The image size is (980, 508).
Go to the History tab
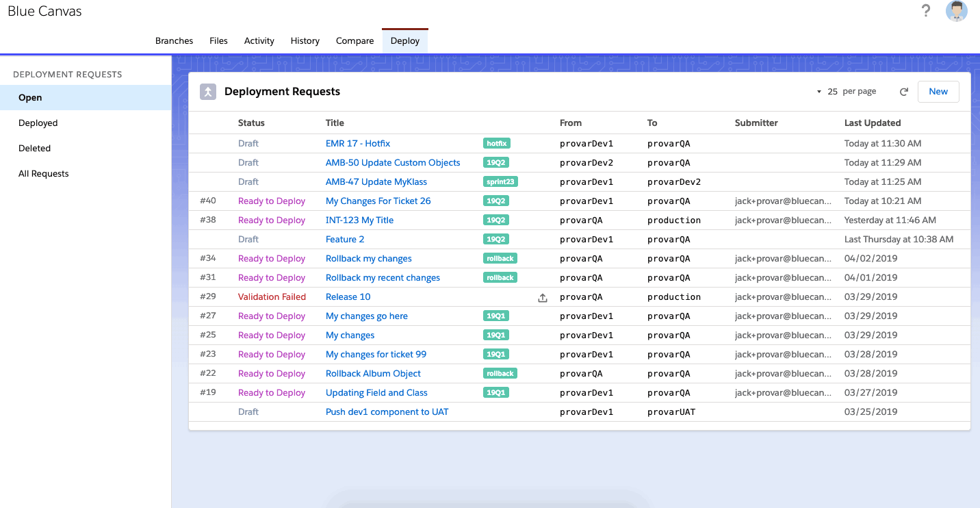point(305,41)
